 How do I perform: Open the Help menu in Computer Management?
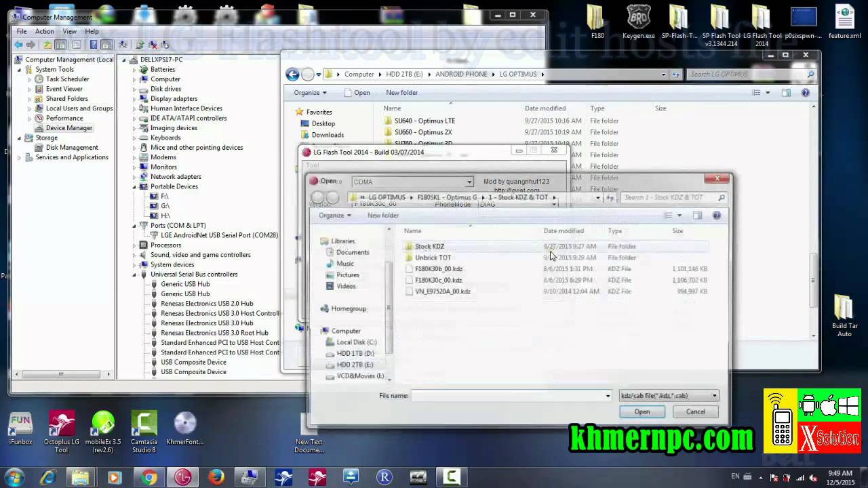[x=92, y=31]
